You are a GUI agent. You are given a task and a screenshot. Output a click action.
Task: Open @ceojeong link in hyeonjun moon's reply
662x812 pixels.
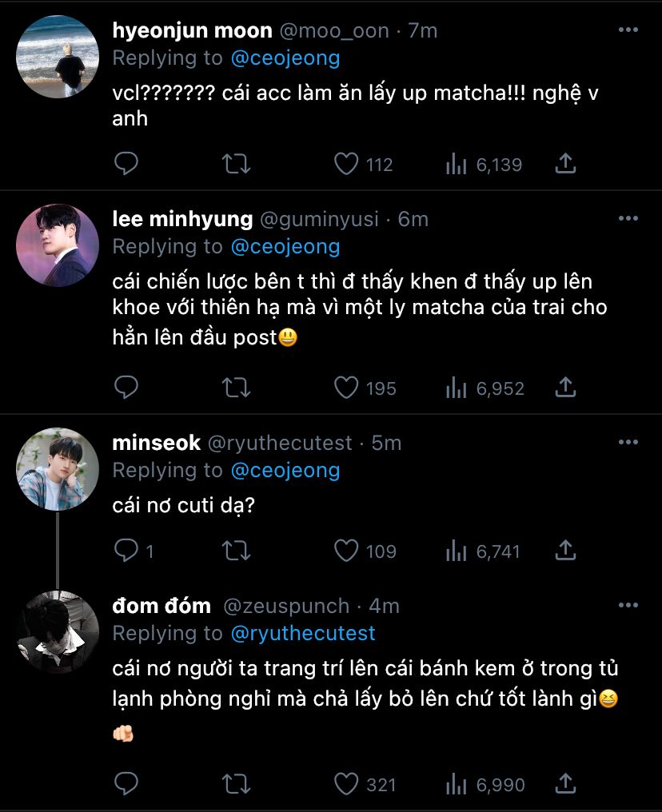285,58
